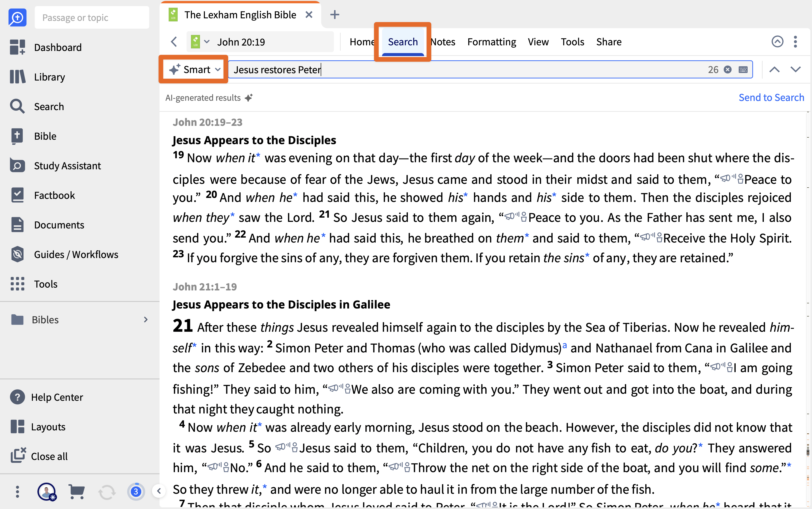Add a new tab with plus

point(334,15)
